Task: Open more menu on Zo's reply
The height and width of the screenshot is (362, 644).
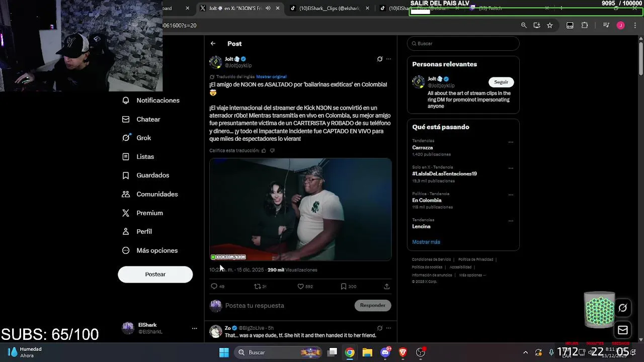Action: (388, 328)
